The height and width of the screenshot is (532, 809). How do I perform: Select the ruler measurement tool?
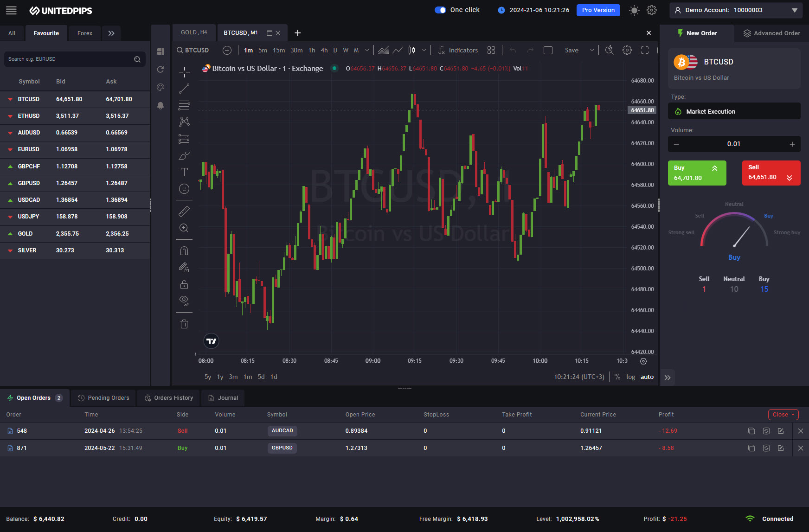click(x=184, y=211)
